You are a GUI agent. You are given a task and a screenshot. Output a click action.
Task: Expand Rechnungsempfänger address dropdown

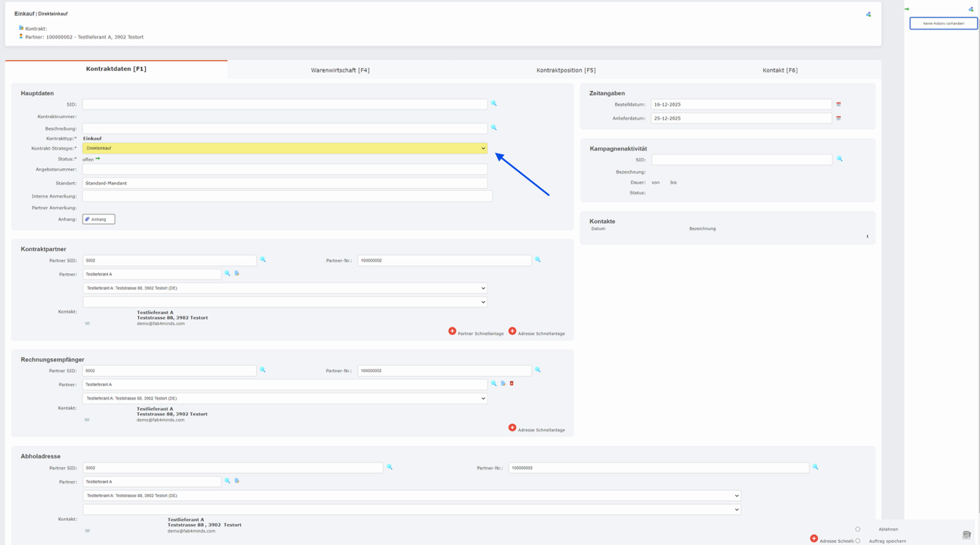285,398
